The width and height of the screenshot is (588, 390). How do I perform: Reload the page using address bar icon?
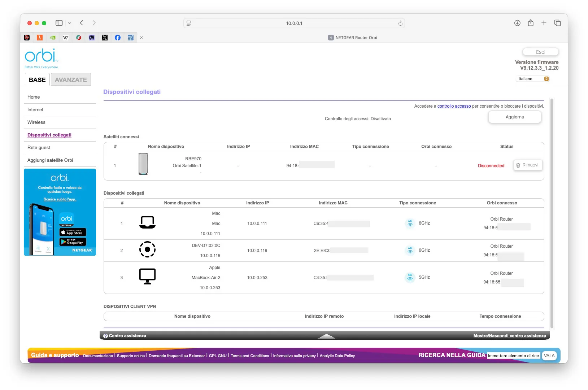(400, 23)
